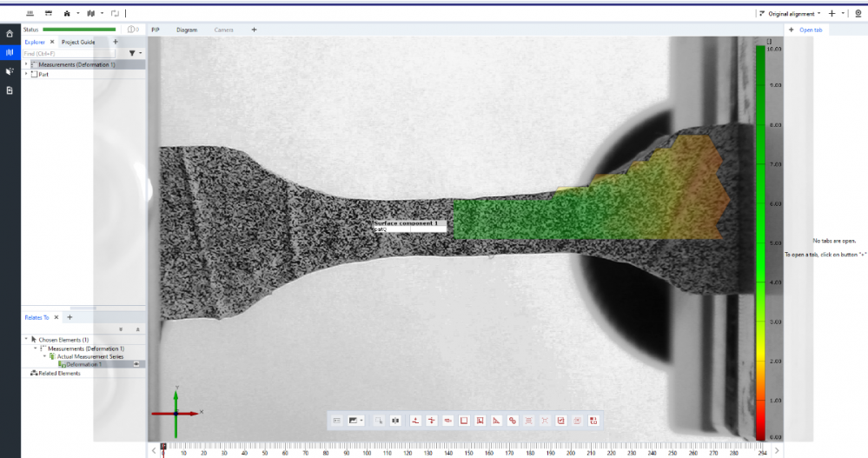Click the expand all arrows in Relates To
The height and width of the screenshot is (458, 868).
click(x=120, y=330)
